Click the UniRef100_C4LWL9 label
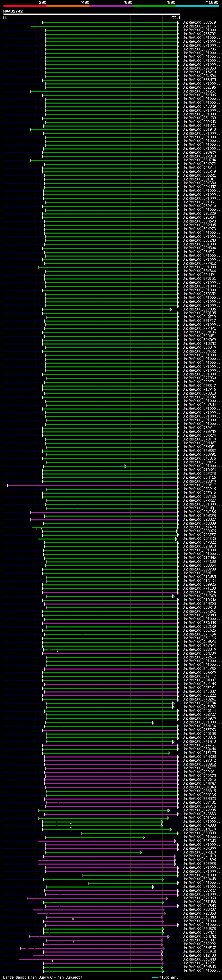This screenshot has width=222, height=980. 199,856
